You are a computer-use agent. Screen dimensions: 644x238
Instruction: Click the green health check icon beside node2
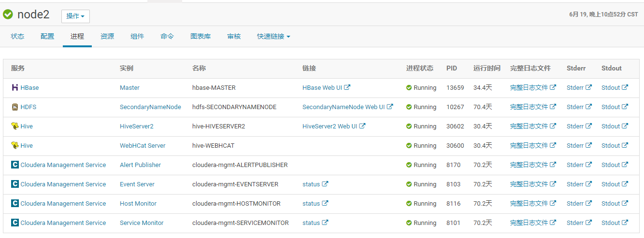click(x=8, y=14)
